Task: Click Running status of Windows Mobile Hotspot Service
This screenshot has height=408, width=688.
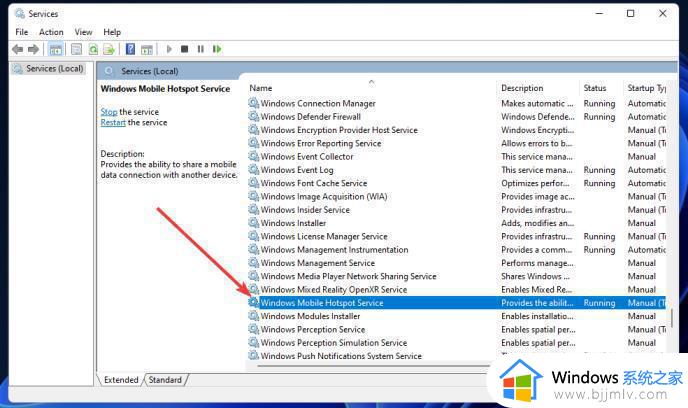Action: click(x=599, y=303)
